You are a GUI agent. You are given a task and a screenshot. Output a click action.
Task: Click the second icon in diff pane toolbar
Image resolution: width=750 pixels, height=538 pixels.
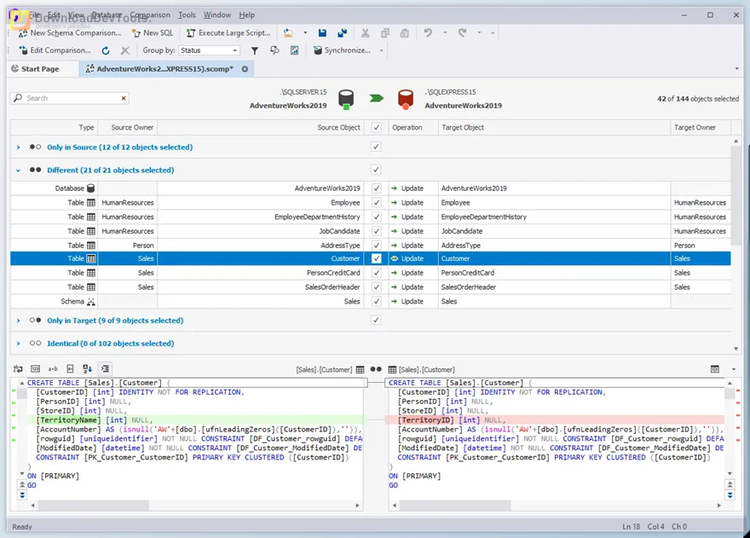pyautogui.click(x=35, y=369)
